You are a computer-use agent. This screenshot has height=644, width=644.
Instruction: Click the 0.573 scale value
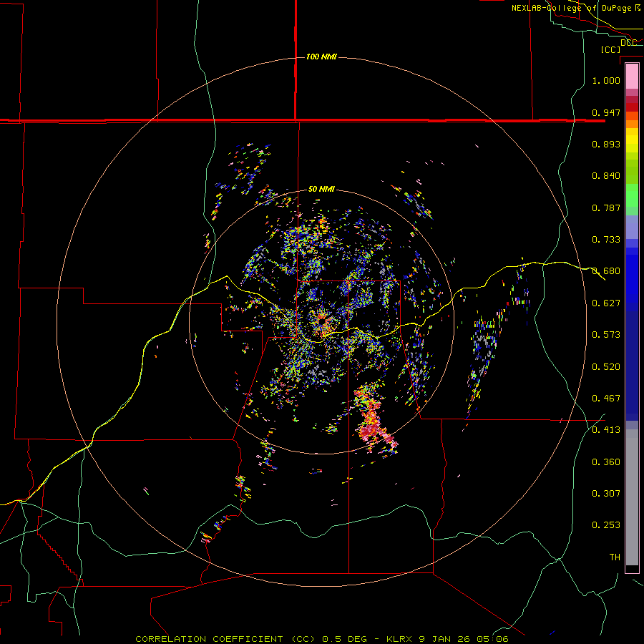pos(606,335)
